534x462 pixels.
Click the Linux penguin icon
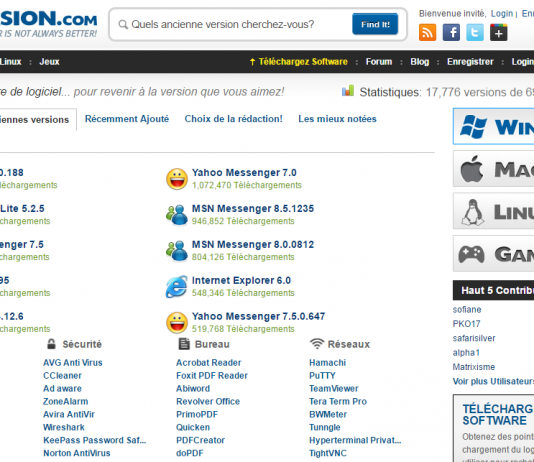[x=473, y=212]
